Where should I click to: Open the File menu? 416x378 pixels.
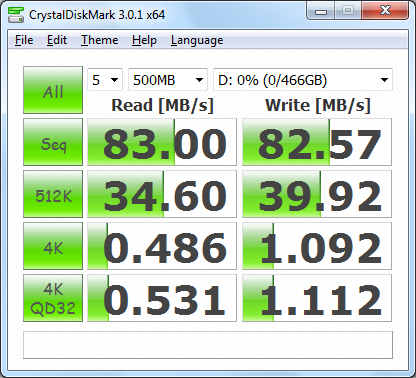pos(24,40)
